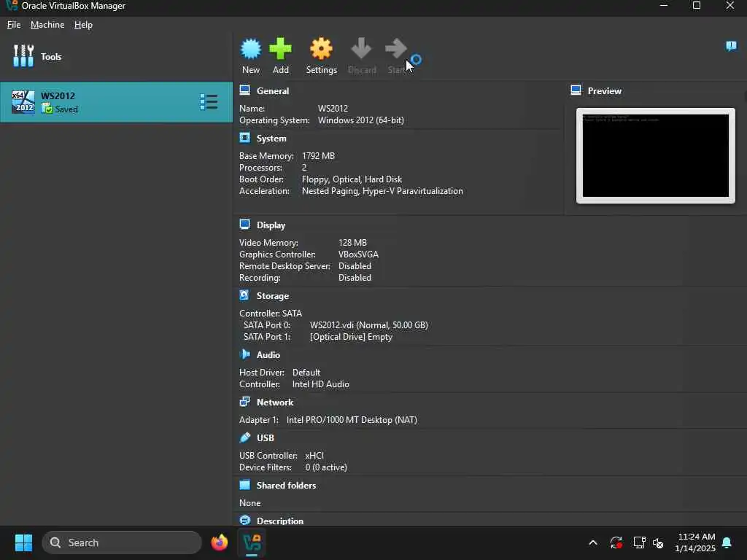
Task: Click the green Add machine icon
Action: [x=280, y=49]
